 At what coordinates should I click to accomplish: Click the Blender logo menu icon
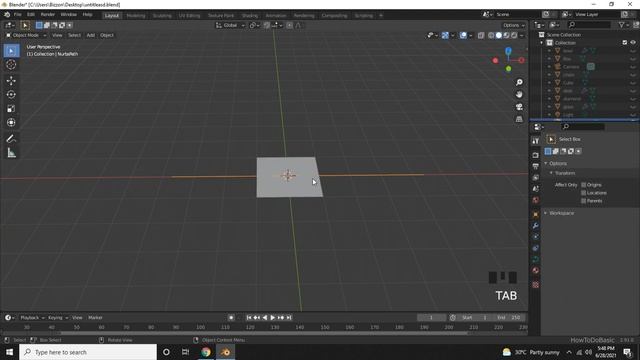point(7,15)
